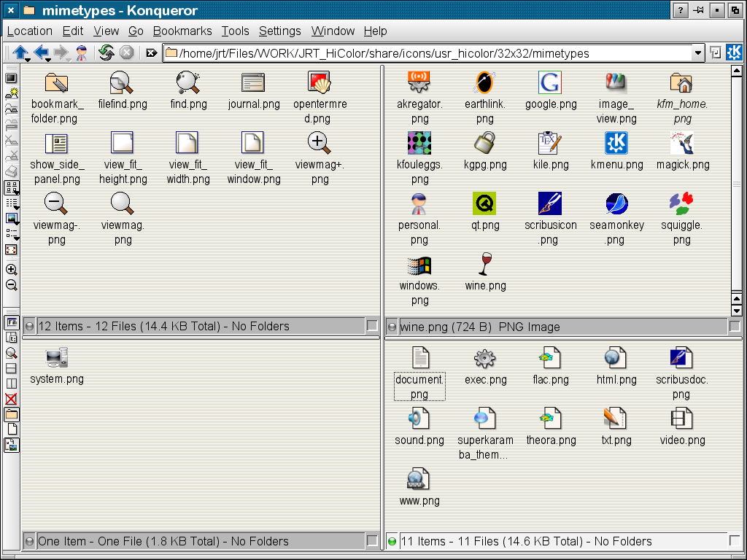This screenshot has height=560, width=747.
Task: Open the Help menu
Action: coord(375,31)
